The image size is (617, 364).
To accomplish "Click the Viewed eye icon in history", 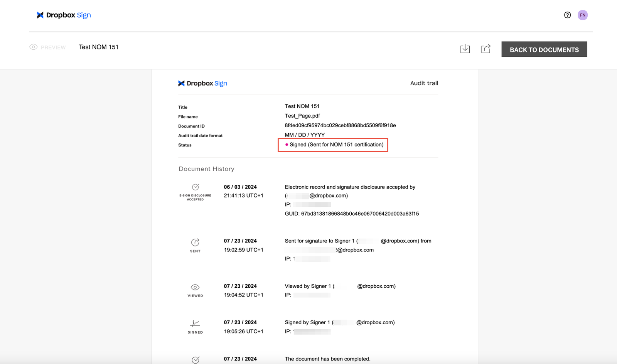I will [195, 287].
